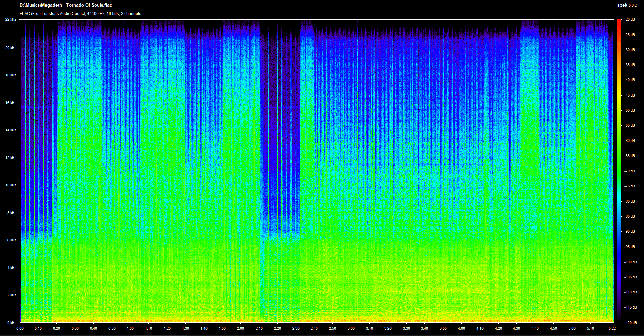Click the 20 kHz frequency axis label
The height and width of the screenshot is (336, 644).
click(11, 48)
